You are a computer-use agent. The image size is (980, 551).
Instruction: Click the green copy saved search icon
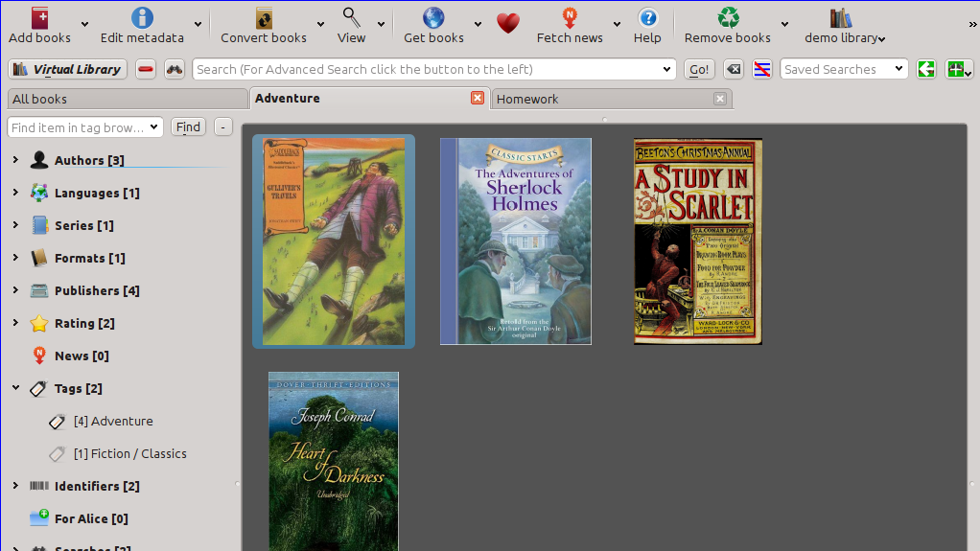pos(926,69)
